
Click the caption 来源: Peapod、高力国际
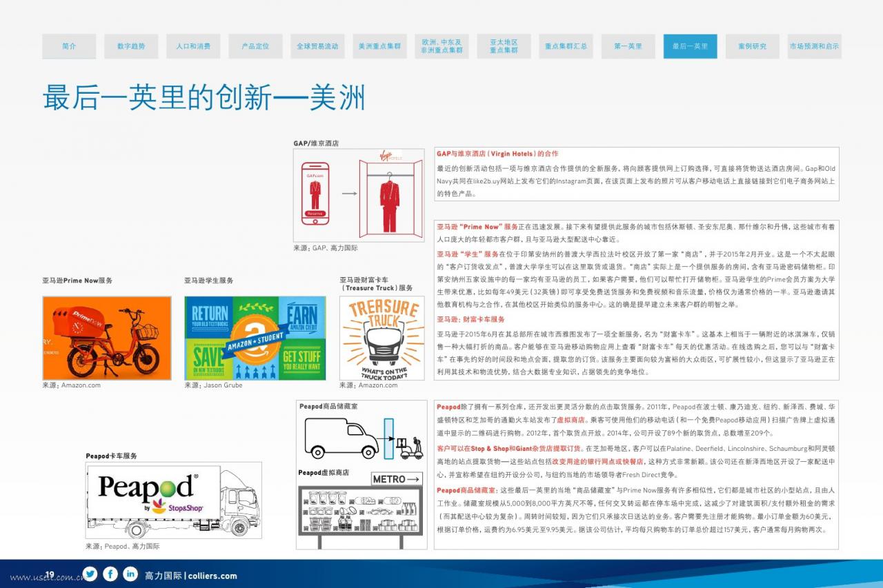point(123,546)
